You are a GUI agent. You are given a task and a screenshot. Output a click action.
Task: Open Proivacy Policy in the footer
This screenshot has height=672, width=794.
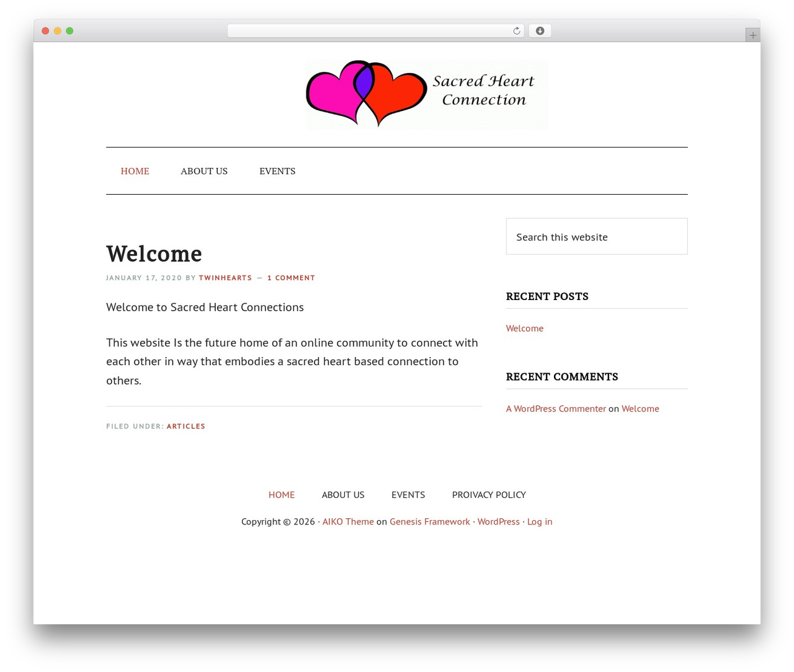(489, 495)
